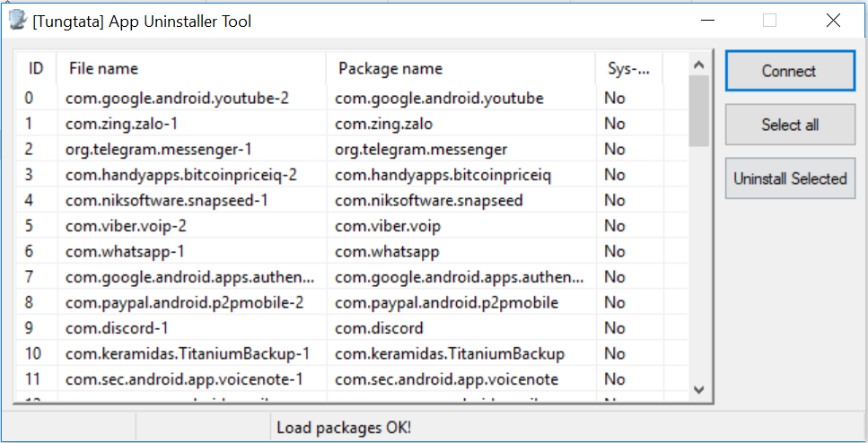This screenshot has width=868, height=443.
Task: Click the No value in the com.zing.zalo row
Action: pyautogui.click(x=615, y=124)
